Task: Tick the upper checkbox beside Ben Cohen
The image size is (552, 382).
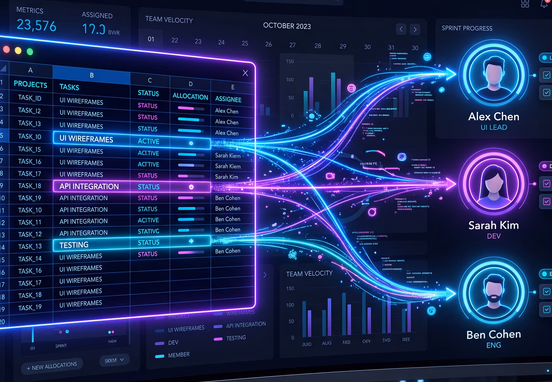Action: click(546, 291)
